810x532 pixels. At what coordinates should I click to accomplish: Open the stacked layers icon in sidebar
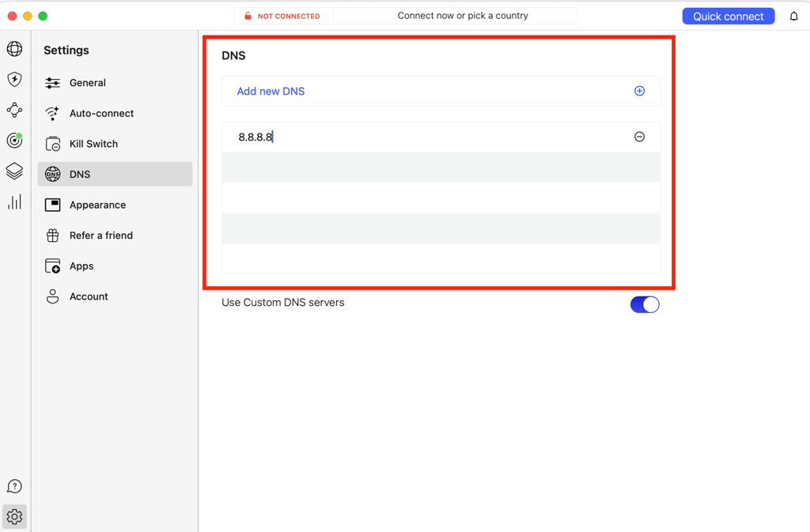click(x=14, y=171)
